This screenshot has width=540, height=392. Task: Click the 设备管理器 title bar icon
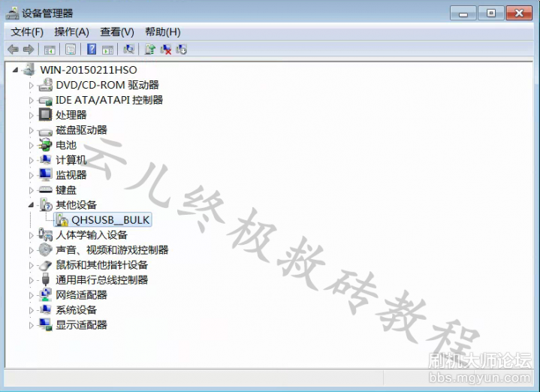pos(13,13)
